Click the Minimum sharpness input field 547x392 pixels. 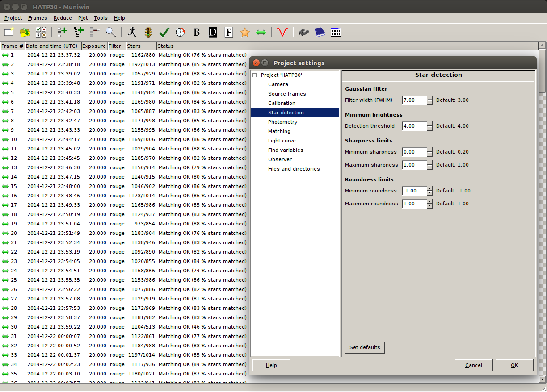[414, 152]
